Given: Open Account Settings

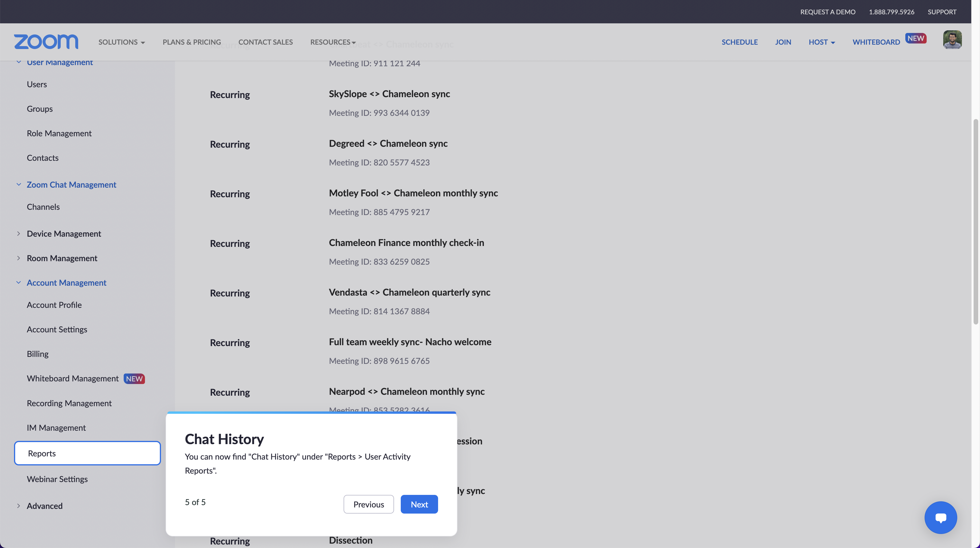Looking at the screenshot, I should coord(57,329).
